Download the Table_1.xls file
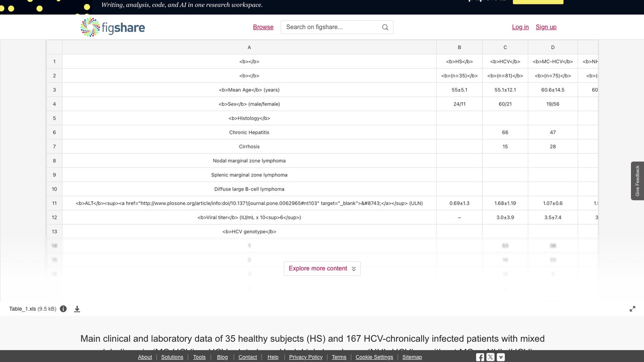 [77, 309]
